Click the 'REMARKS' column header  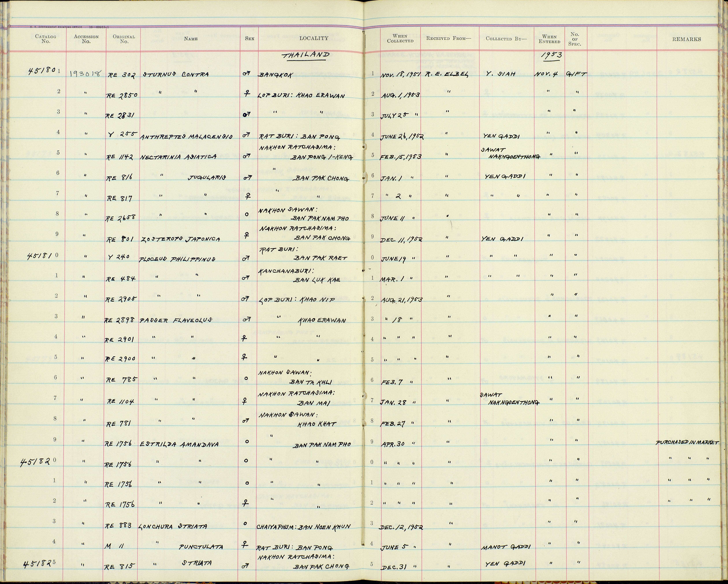(x=686, y=39)
